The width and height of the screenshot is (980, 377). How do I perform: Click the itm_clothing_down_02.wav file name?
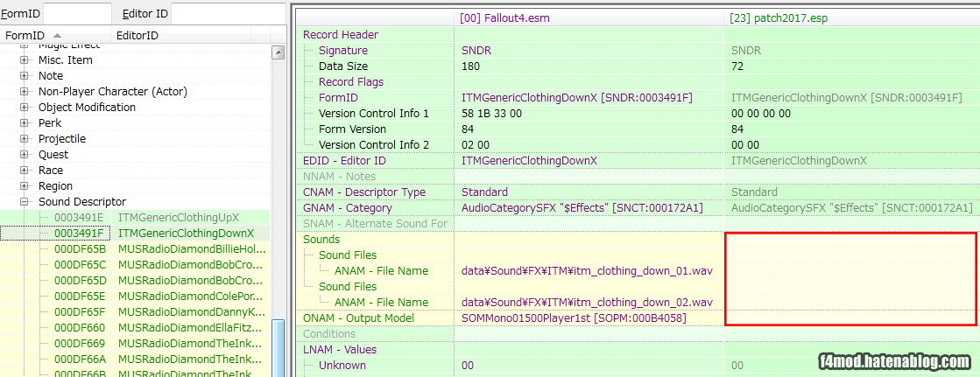[587, 302]
